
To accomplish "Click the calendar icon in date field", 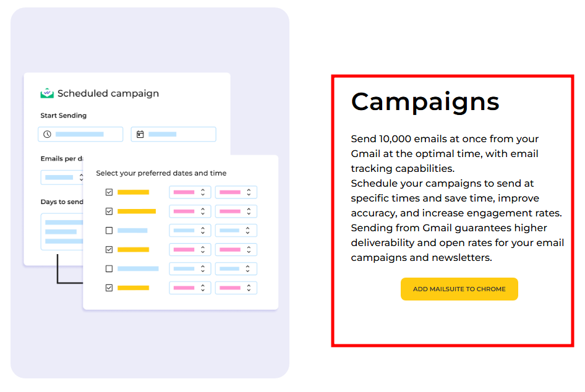I will [x=140, y=134].
